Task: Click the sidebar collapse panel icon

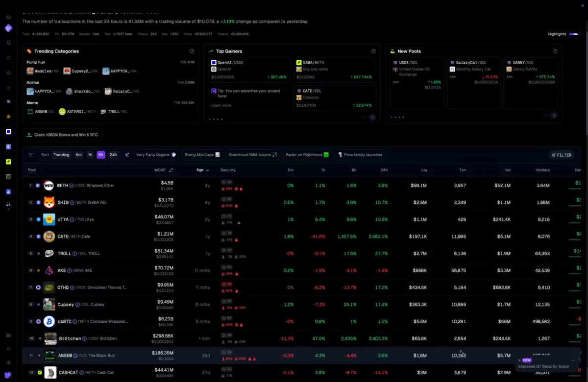Action: tap(8, 17)
